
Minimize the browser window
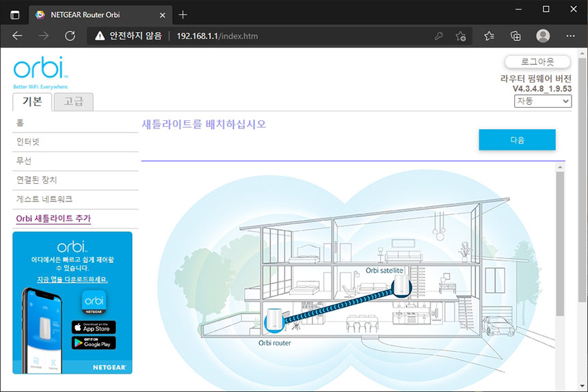coord(519,10)
